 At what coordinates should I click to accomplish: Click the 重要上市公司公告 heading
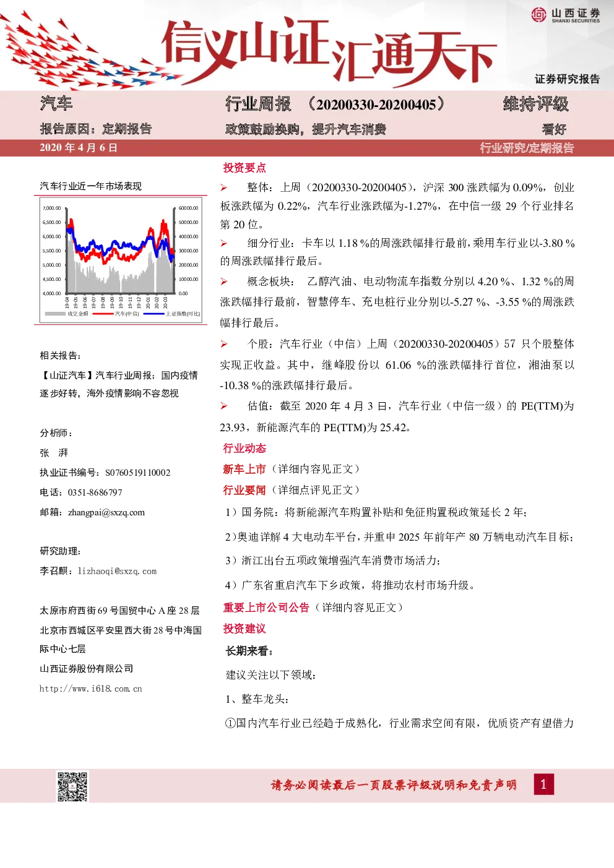click(x=266, y=608)
